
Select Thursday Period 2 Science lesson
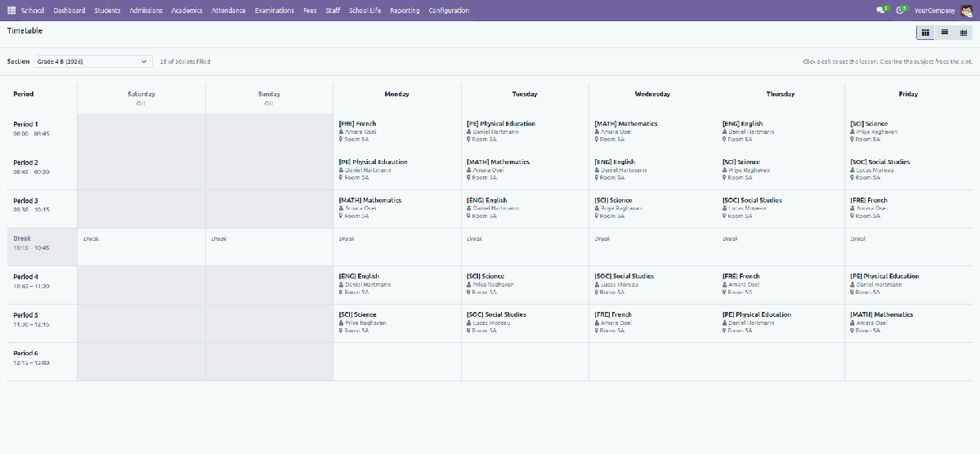[781, 171]
